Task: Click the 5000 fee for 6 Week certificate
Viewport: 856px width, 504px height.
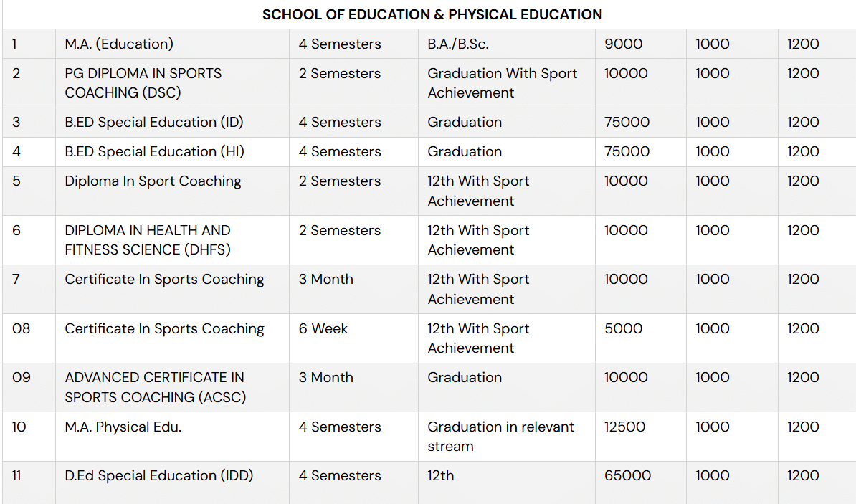Action: [x=623, y=328]
